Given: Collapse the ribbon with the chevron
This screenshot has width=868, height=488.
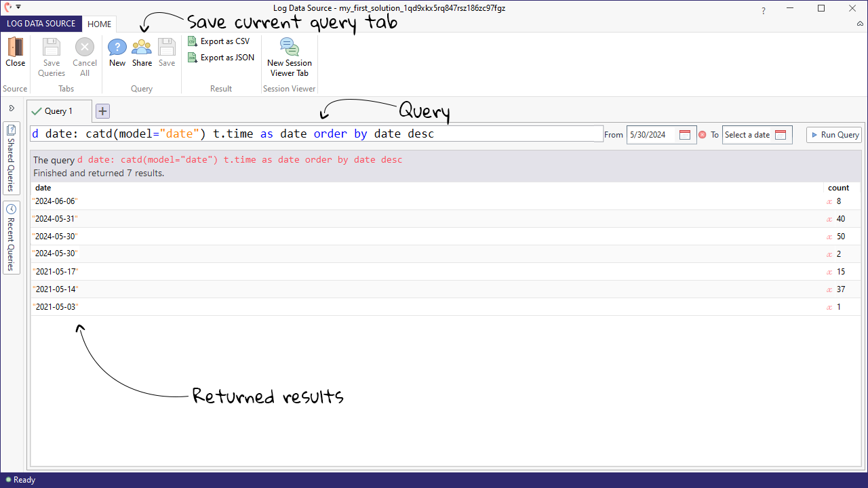Looking at the screenshot, I should pyautogui.click(x=860, y=24).
